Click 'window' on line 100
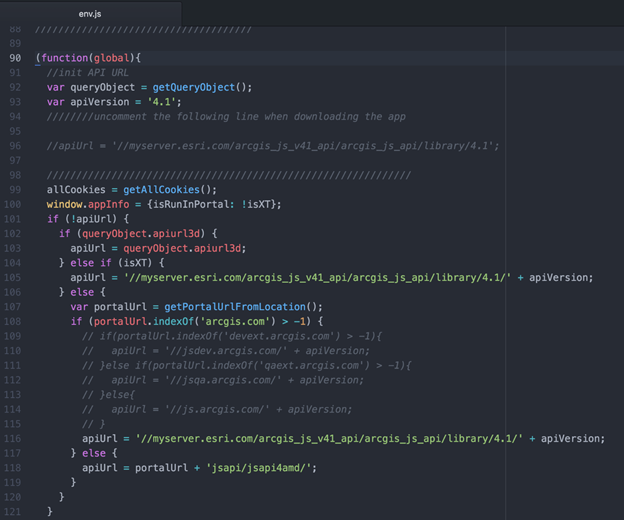This screenshot has width=624, height=520. 64,204
